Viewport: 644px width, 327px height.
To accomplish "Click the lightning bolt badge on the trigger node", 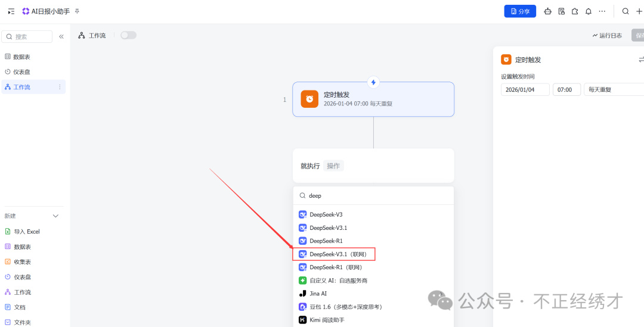I will point(373,82).
